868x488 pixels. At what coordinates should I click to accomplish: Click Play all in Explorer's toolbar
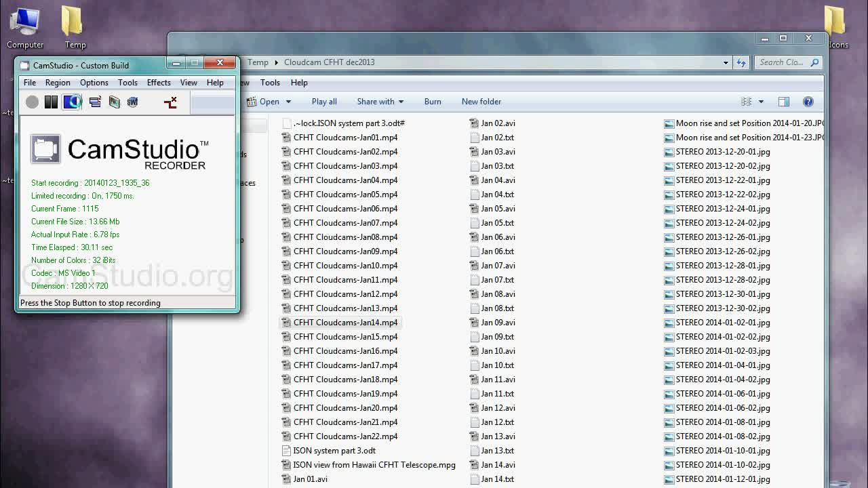click(x=324, y=102)
